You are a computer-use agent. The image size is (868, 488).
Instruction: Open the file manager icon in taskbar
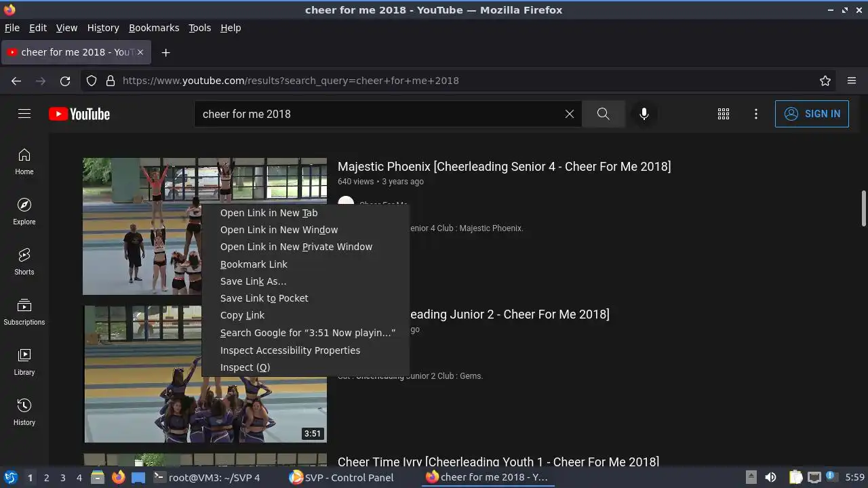click(98, 477)
